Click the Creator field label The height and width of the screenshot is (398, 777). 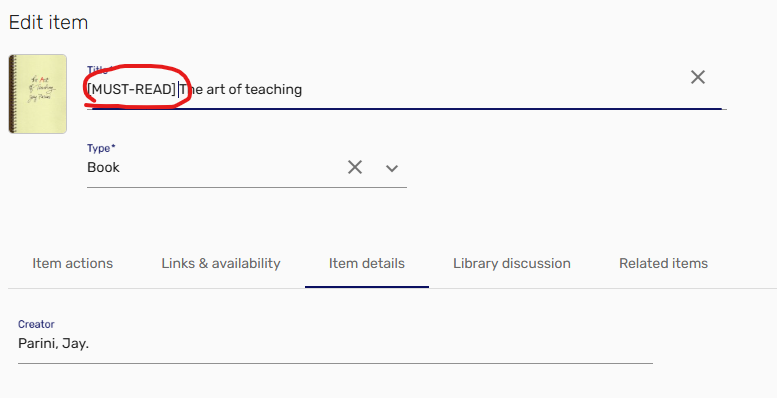36,324
